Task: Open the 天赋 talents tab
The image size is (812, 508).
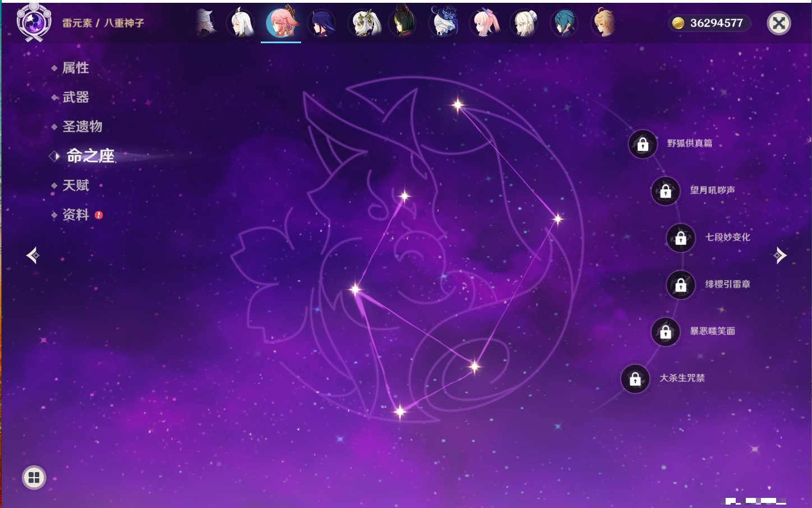Action: click(x=76, y=185)
